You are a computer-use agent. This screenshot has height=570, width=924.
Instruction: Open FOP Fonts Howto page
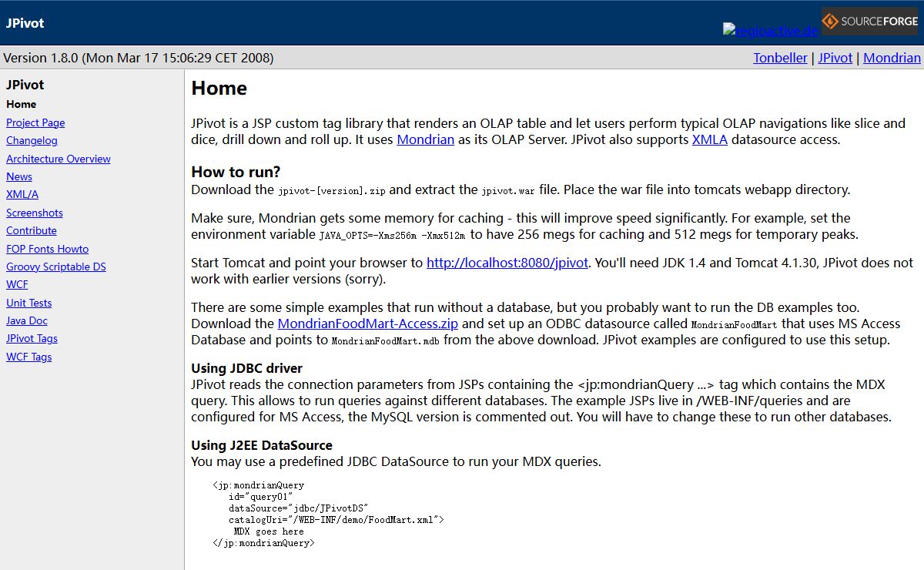click(x=47, y=249)
